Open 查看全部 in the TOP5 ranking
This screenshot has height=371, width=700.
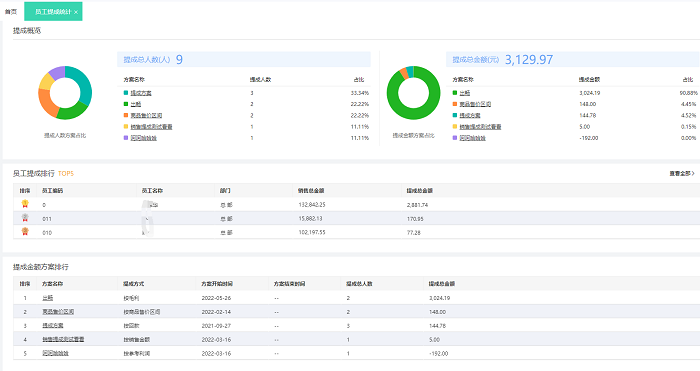pyautogui.click(x=682, y=173)
